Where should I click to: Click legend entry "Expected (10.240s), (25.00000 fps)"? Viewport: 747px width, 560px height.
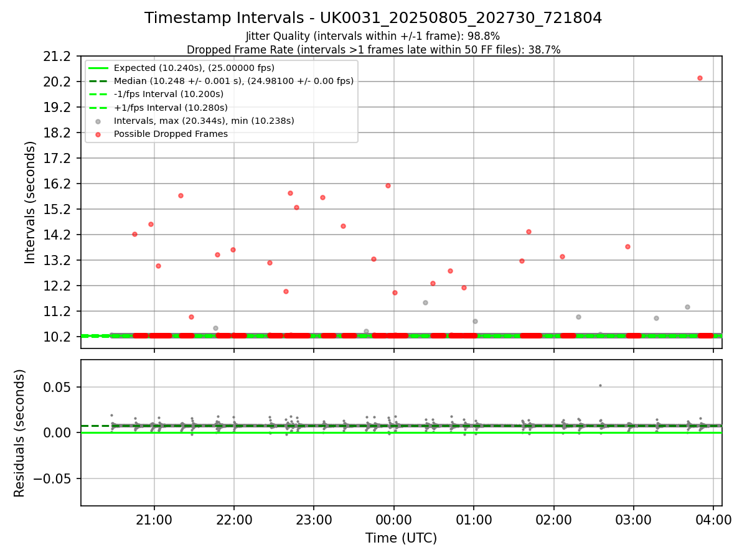(194, 68)
